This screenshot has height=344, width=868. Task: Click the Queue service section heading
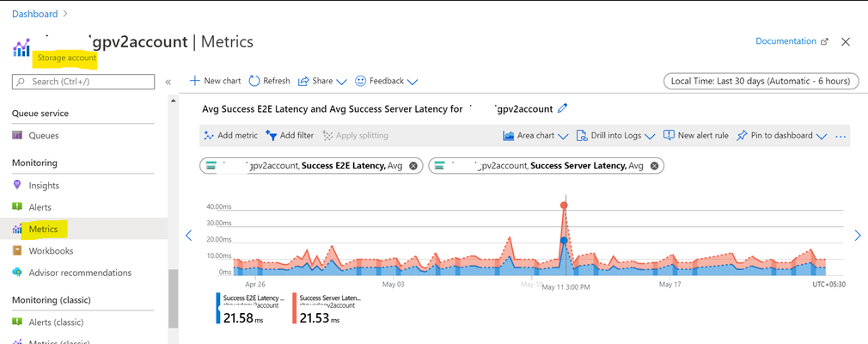(x=40, y=113)
